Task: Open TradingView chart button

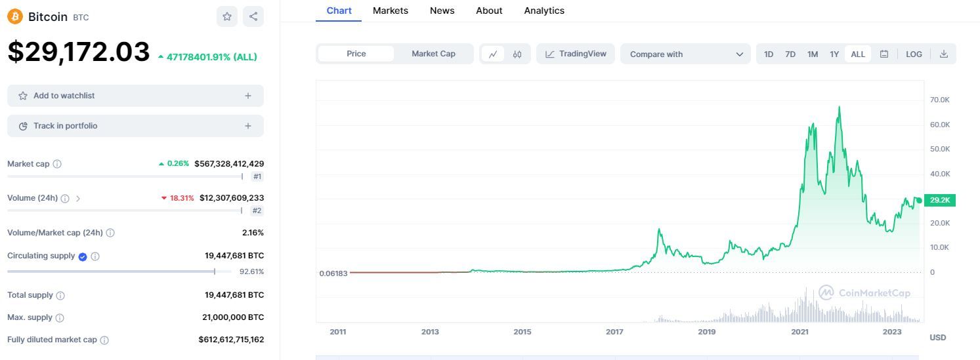Action: pos(576,54)
